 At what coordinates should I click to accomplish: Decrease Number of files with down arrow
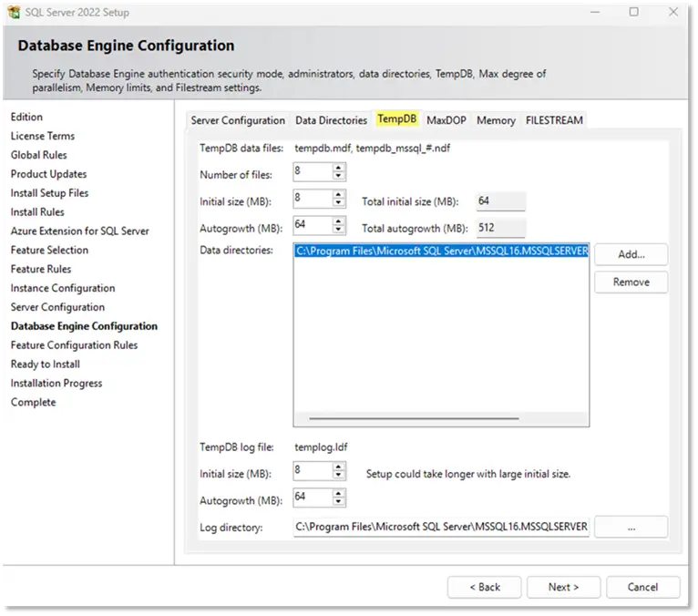[338, 176]
